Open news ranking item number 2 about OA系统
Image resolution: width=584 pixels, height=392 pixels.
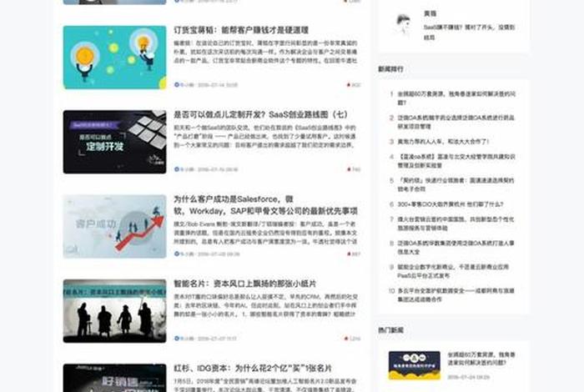456,122
